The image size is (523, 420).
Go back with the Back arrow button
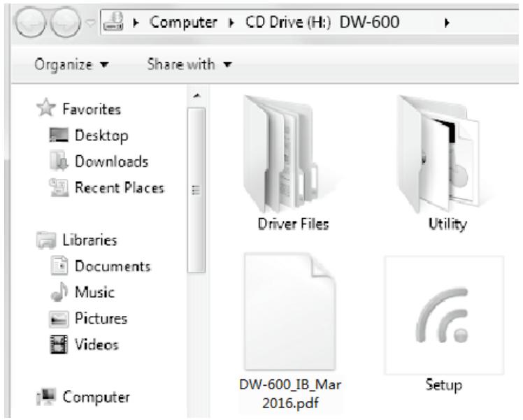tap(30, 22)
